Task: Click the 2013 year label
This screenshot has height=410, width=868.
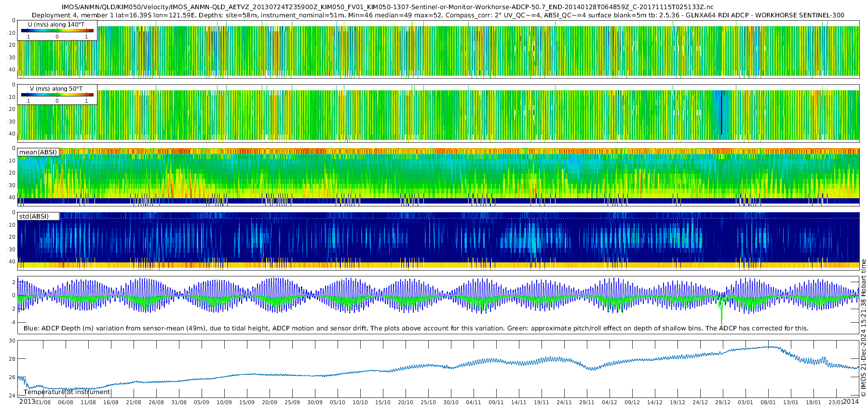Action: [27, 402]
